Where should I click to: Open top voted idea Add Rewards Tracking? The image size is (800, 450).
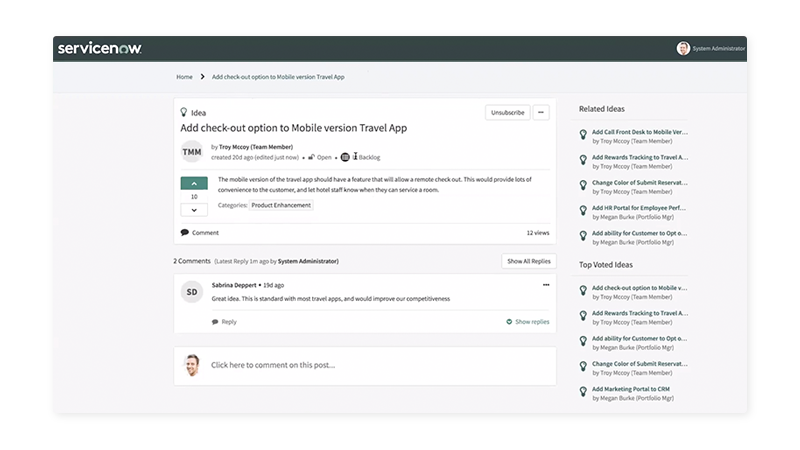640,313
